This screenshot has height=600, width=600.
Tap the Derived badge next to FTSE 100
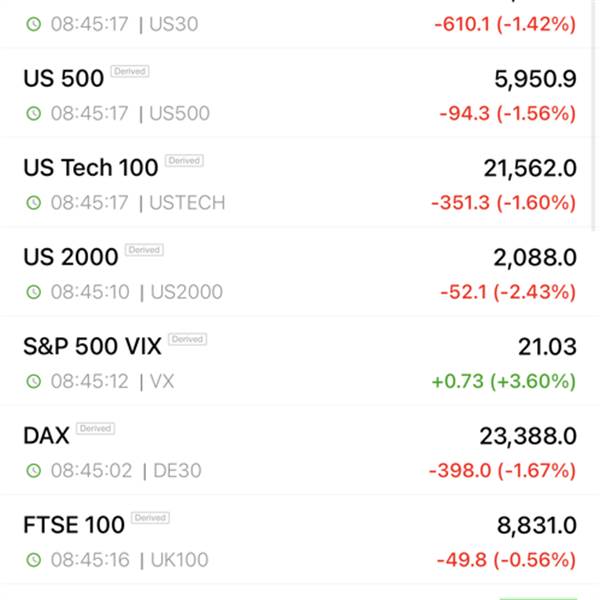coord(150,518)
